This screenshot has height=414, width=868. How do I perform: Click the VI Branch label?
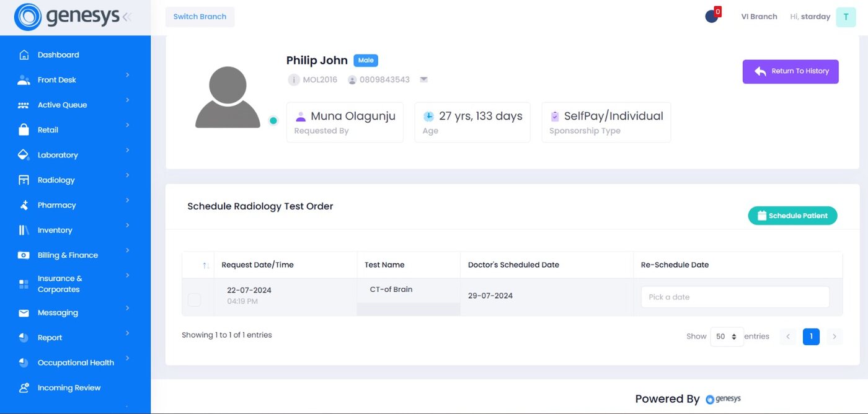[x=759, y=17]
